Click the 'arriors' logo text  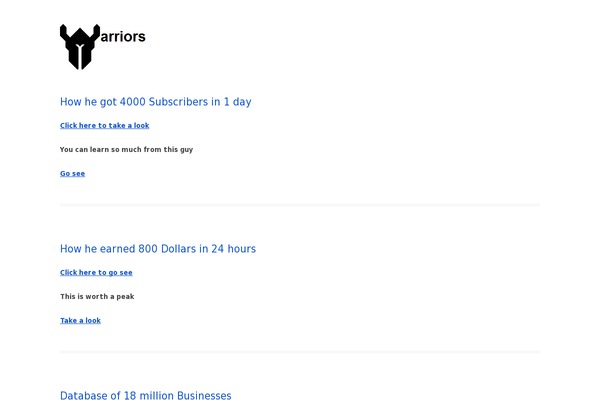pyautogui.click(x=123, y=37)
